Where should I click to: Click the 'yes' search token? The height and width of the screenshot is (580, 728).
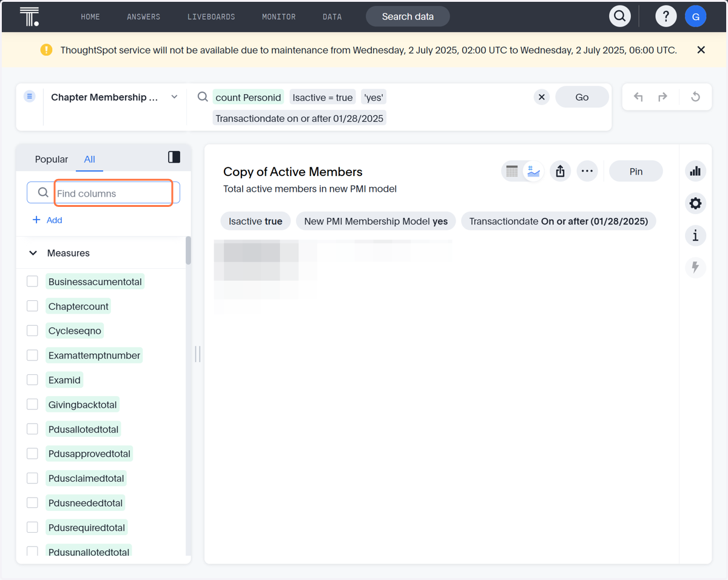pos(374,97)
